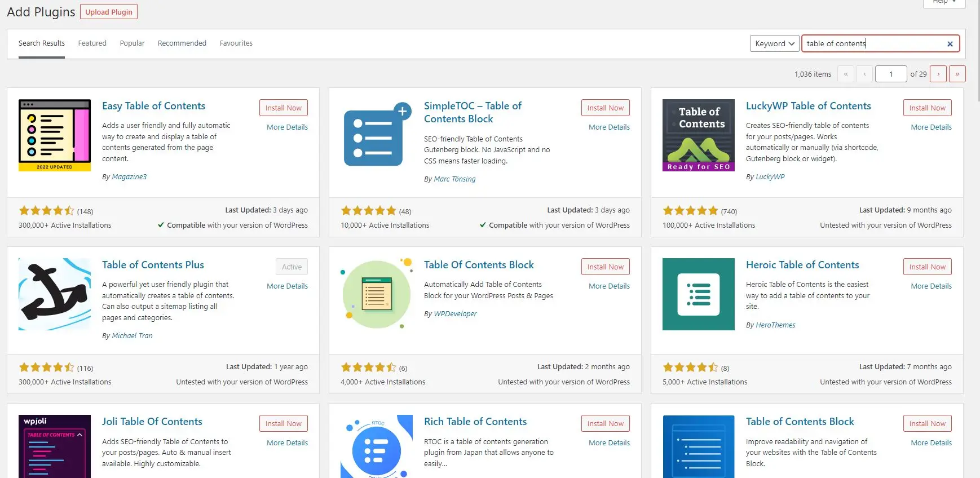The width and height of the screenshot is (980, 478).
Task: Visit author Marc Tönsing link
Action: (454, 179)
